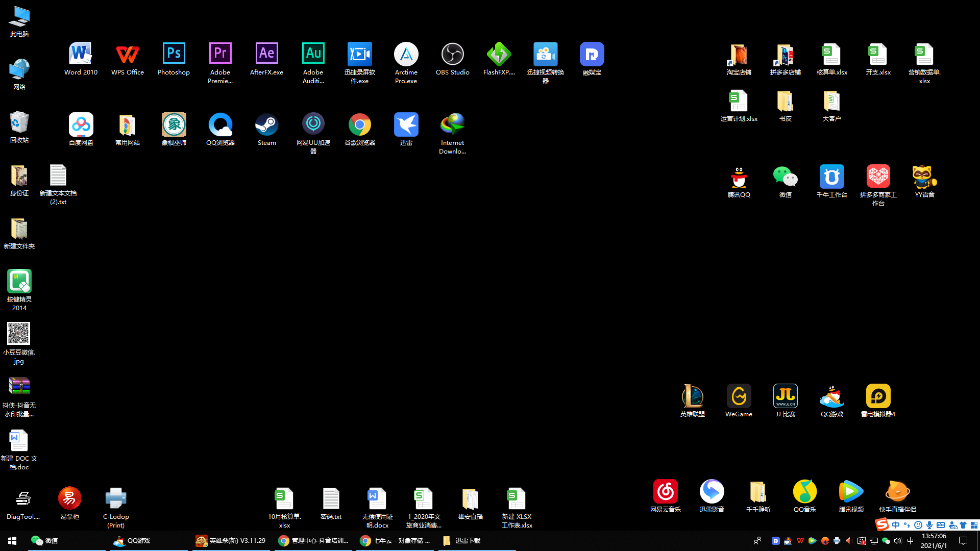Switch to 管理中心-抖音培训 Chrome taskbar window
This screenshot has width=980, height=551.
point(313,540)
